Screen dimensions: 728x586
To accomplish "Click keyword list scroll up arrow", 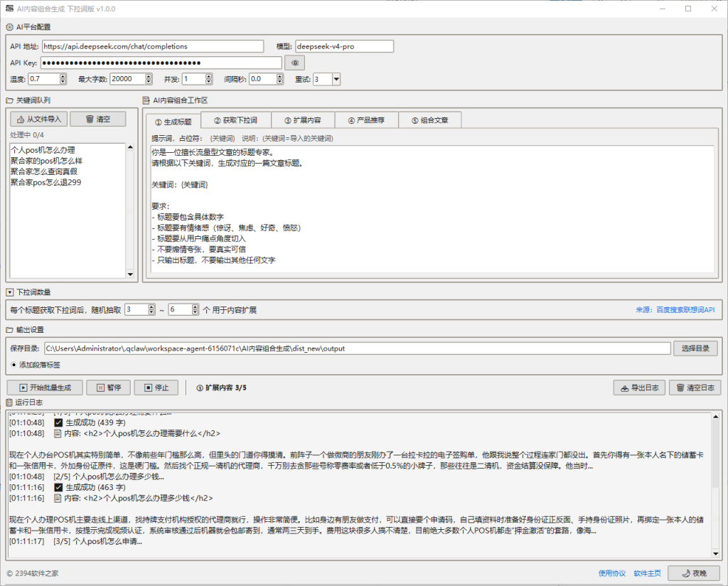I will (x=130, y=147).
